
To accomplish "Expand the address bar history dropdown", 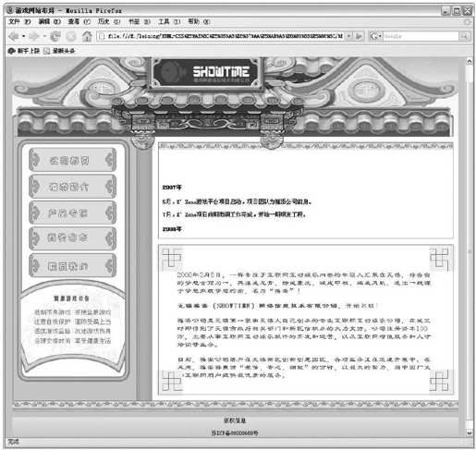I will [x=348, y=36].
